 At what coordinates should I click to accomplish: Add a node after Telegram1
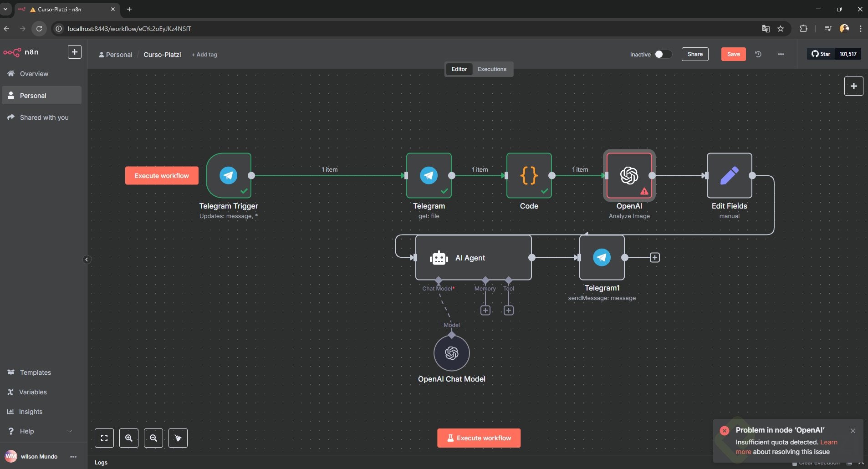[655, 258]
